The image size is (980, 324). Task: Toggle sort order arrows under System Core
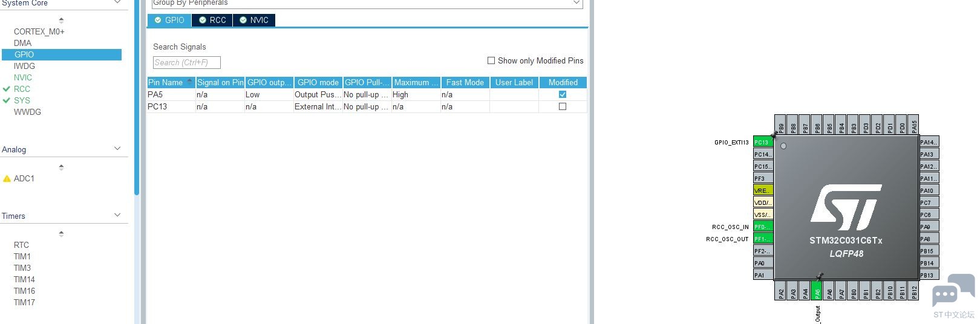pos(61,20)
